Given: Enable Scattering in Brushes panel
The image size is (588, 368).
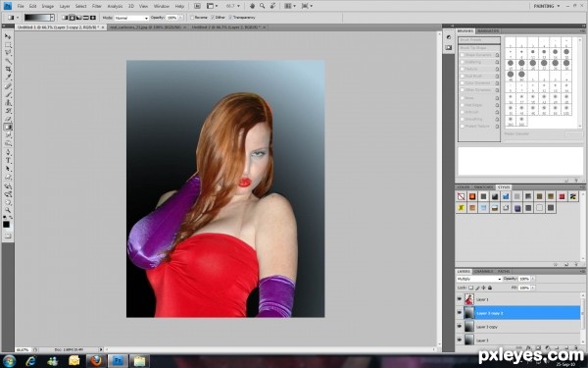Looking at the screenshot, I should (463, 62).
